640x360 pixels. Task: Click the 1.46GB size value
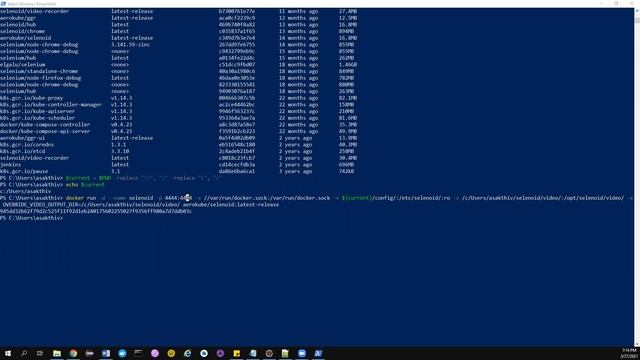coord(348,64)
